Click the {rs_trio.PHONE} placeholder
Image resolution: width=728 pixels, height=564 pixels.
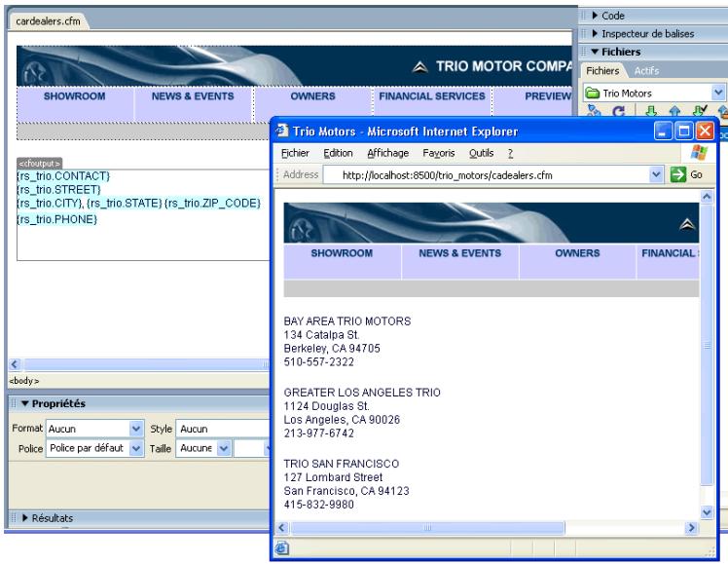[56, 219]
